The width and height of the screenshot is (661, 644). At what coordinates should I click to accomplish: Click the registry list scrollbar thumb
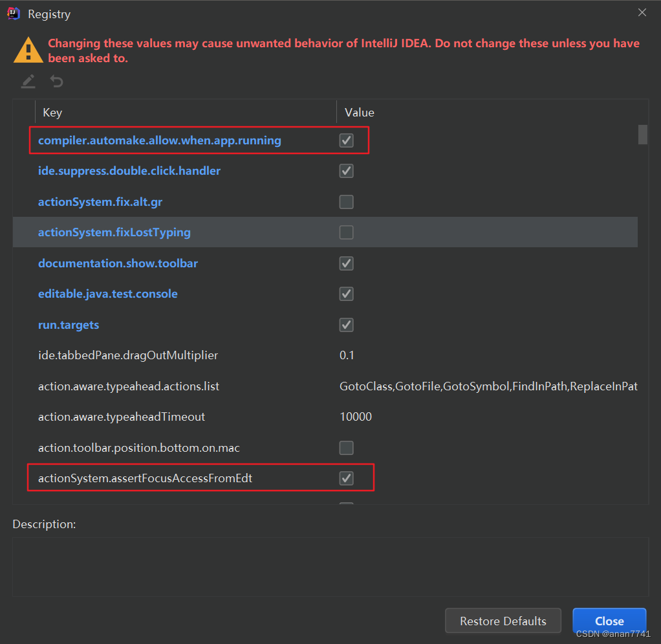click(x=642, y=134)
